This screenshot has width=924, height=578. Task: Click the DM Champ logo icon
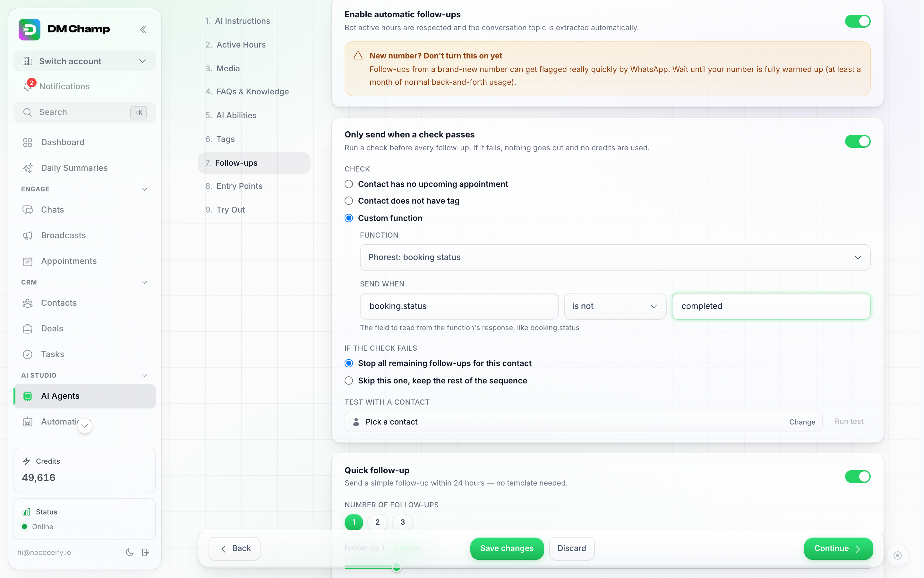(x=30, y=29)
